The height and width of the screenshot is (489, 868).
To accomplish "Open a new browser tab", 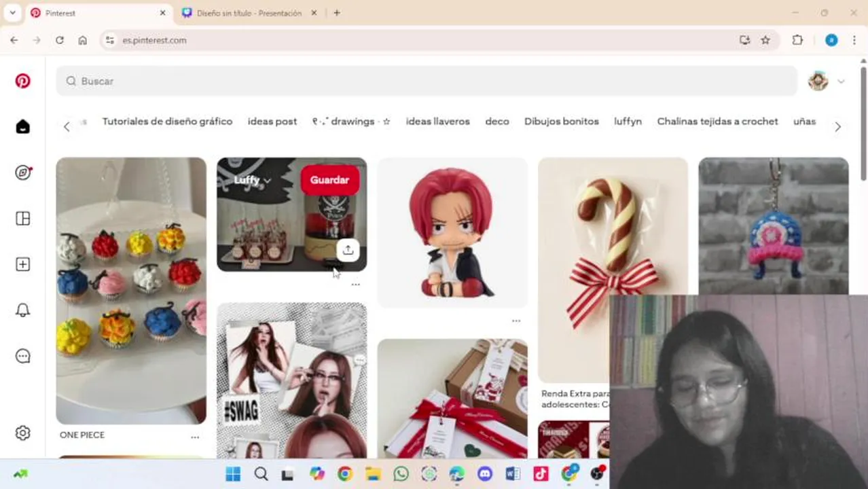I will pos(337,13).
